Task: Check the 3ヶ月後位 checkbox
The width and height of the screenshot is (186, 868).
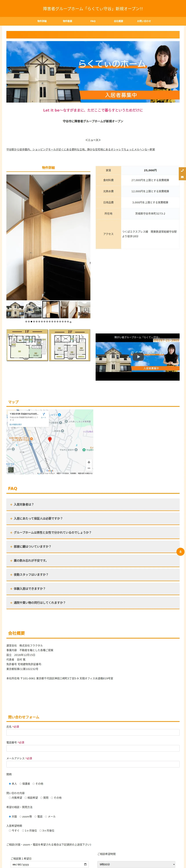Action: [41, 831]
